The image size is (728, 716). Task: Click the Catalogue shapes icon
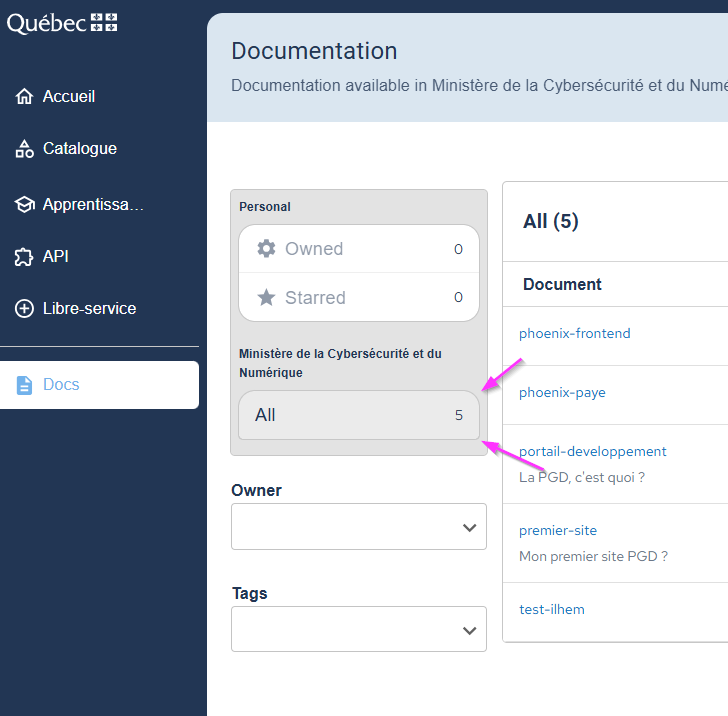(25, 149)
